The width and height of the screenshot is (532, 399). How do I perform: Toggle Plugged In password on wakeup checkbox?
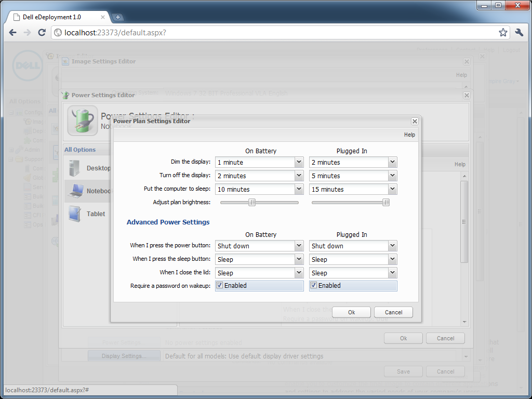[313, 285]
